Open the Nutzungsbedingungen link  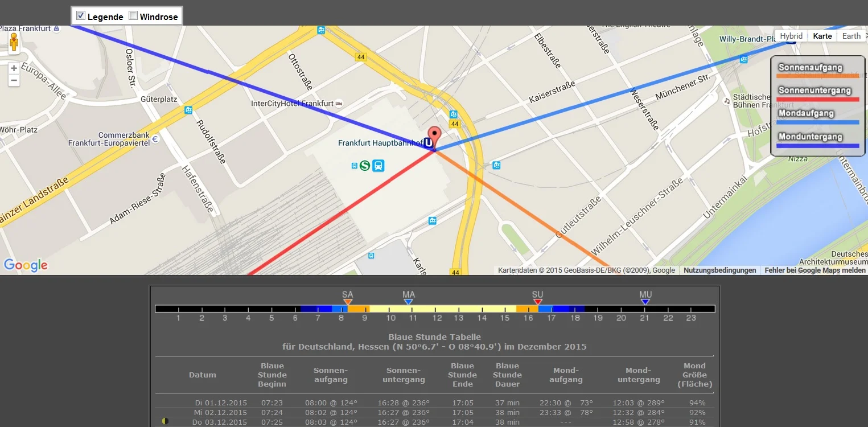point(720,270)
